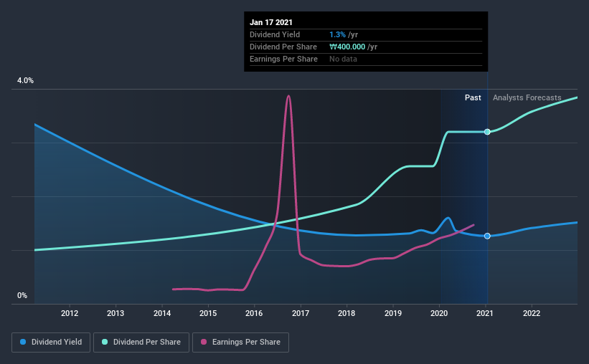The width and height of the screenshot is (589, 364).
Task: Click the 2012 x-axis label
Action: pyautogui.click(x=70, y=313)
